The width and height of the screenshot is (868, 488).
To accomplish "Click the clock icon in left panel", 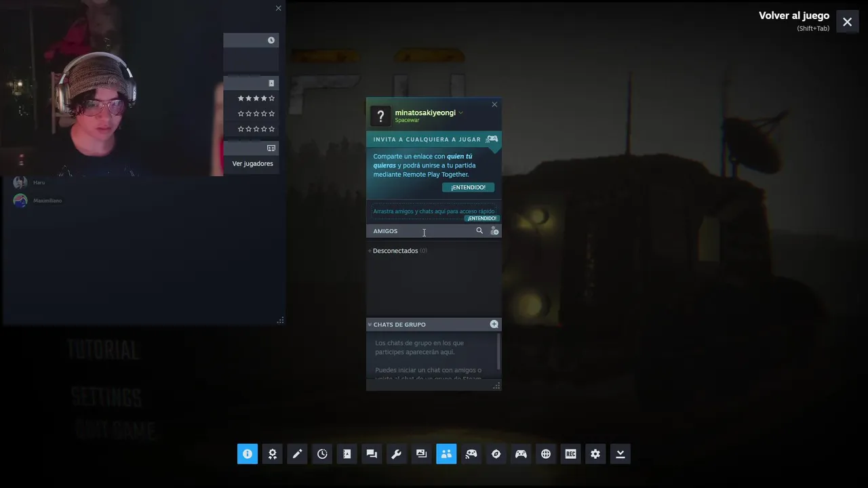I will pyautogui.click(x=271, y=41).
